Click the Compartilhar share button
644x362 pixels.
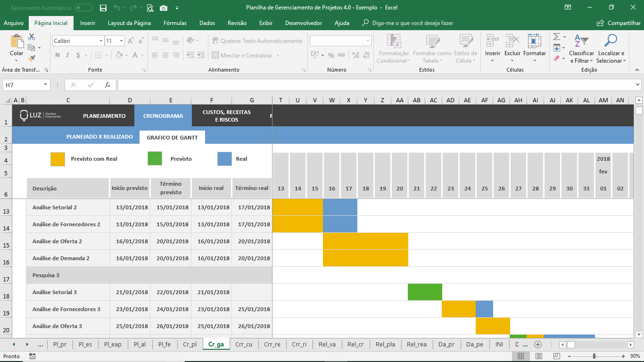tap(619, 23)
